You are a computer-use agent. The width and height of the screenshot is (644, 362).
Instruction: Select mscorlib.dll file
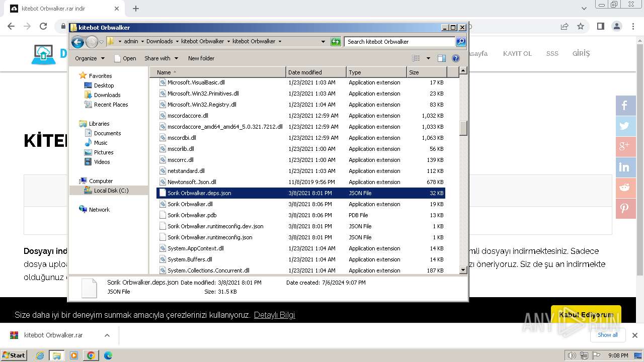click(301, 149)
